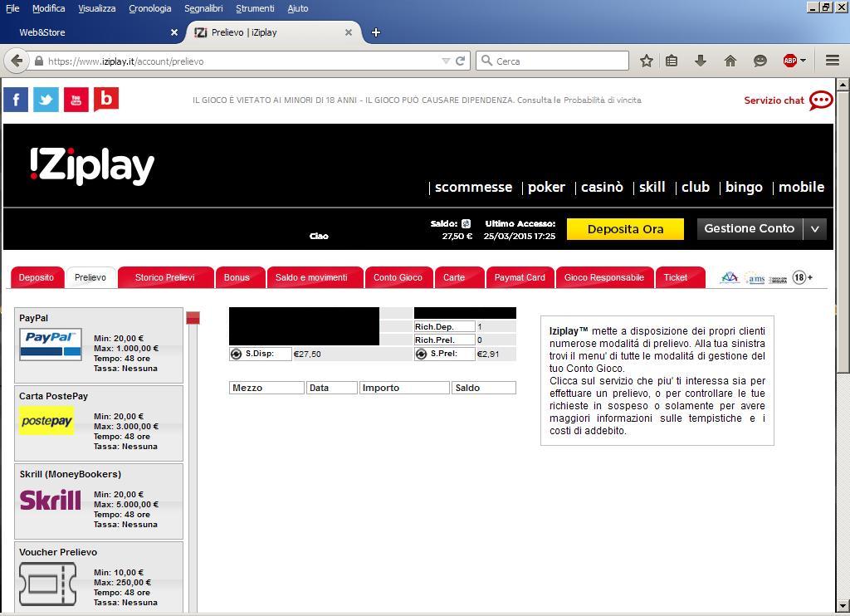Image resolution: width=850 pixels, height=616 pixels.
Task: Click the red payment list scrollbar handle
Action: coord(193,318)
